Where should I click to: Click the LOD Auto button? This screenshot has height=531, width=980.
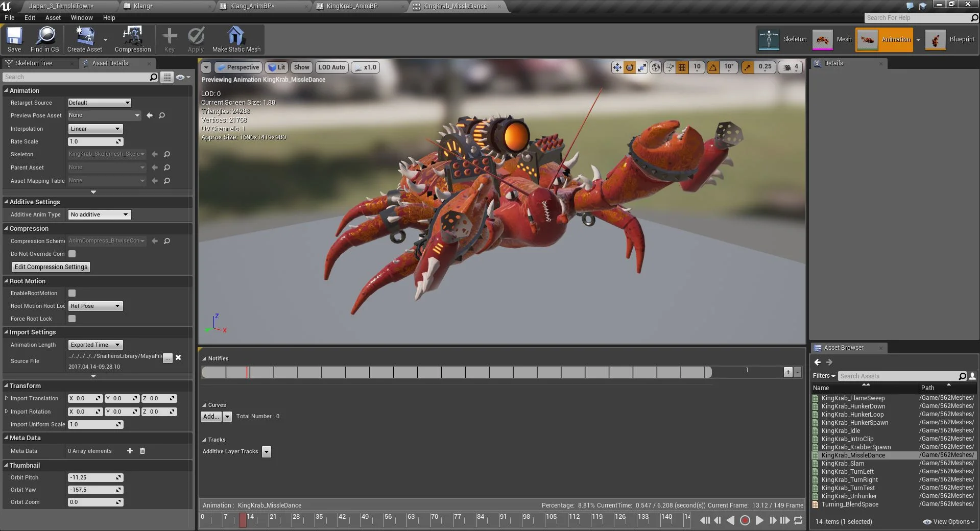point(332,67)
